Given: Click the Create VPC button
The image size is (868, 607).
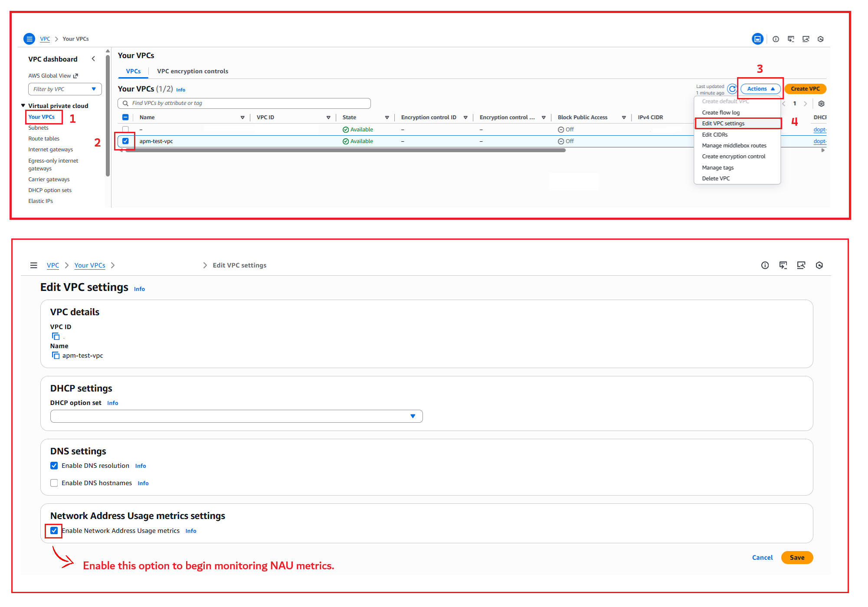Looking at the screenshot, I should [x=805, y=89].
